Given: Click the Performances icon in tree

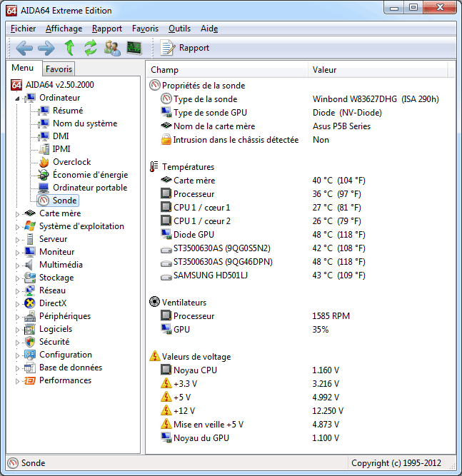Looking at the screenshot, I should [30, 380].
